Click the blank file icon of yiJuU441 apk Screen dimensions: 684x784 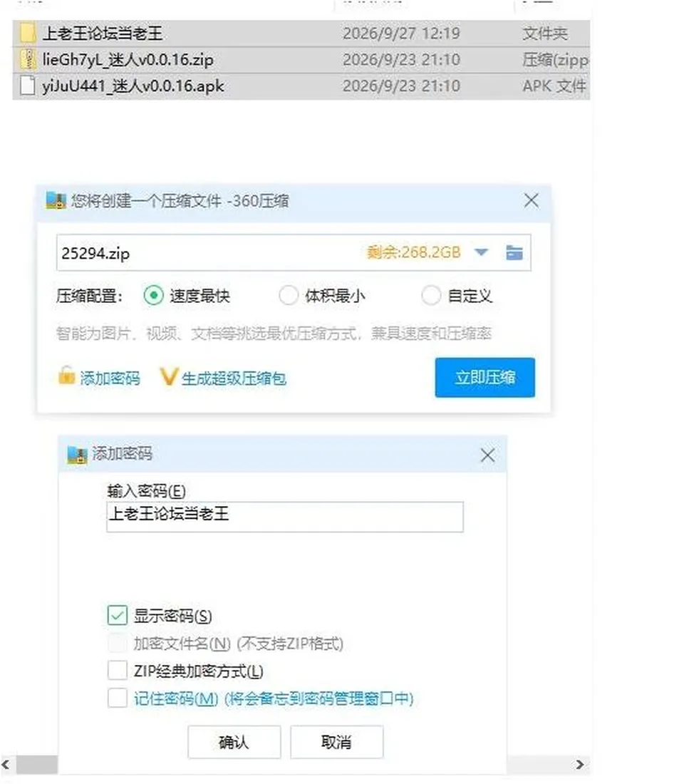28,86
